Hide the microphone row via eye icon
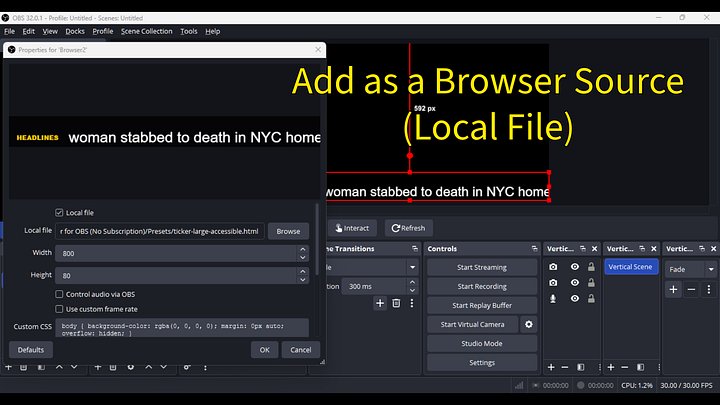Screen dimensions: 720x405 click(x=574, y=298)
